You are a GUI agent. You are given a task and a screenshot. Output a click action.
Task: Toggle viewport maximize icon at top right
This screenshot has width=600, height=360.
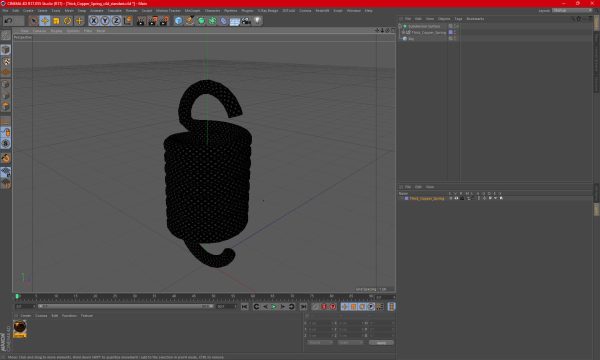click(393, 30)
